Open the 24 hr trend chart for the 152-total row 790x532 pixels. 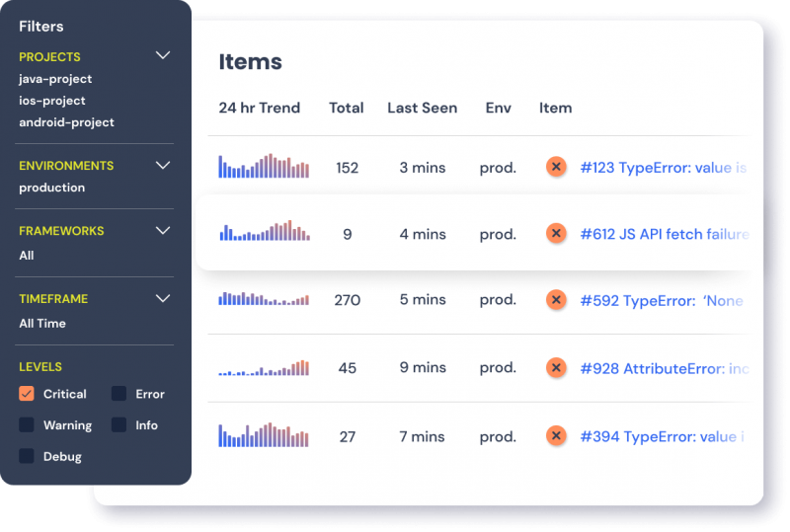coord(264,166)
